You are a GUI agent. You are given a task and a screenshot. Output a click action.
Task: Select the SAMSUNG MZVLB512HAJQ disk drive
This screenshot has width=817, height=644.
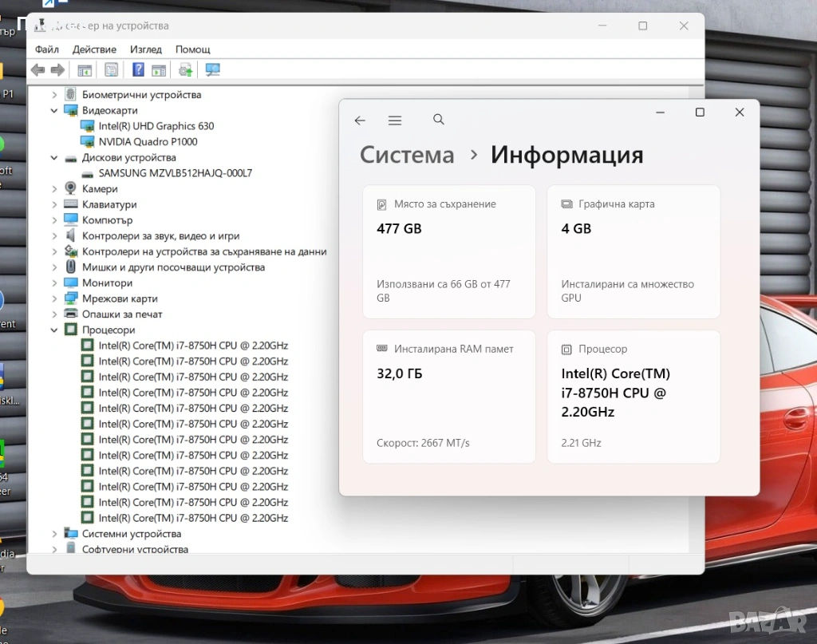[x=175, y=173]
